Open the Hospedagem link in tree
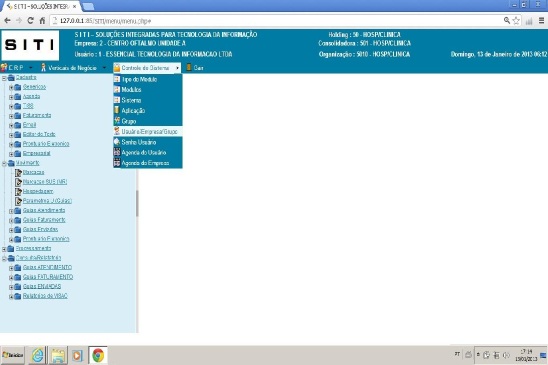Viewport: 548px width, 365px height. click(38, 191)
